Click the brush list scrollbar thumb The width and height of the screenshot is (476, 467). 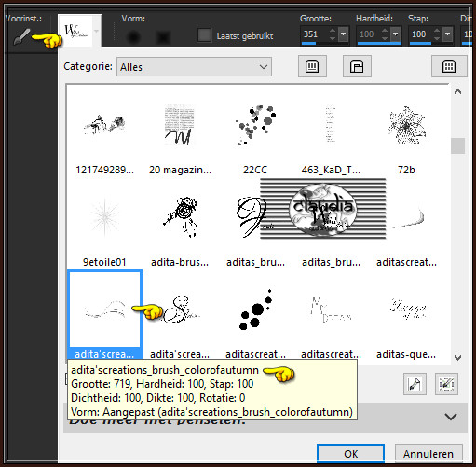pos(457,145)
